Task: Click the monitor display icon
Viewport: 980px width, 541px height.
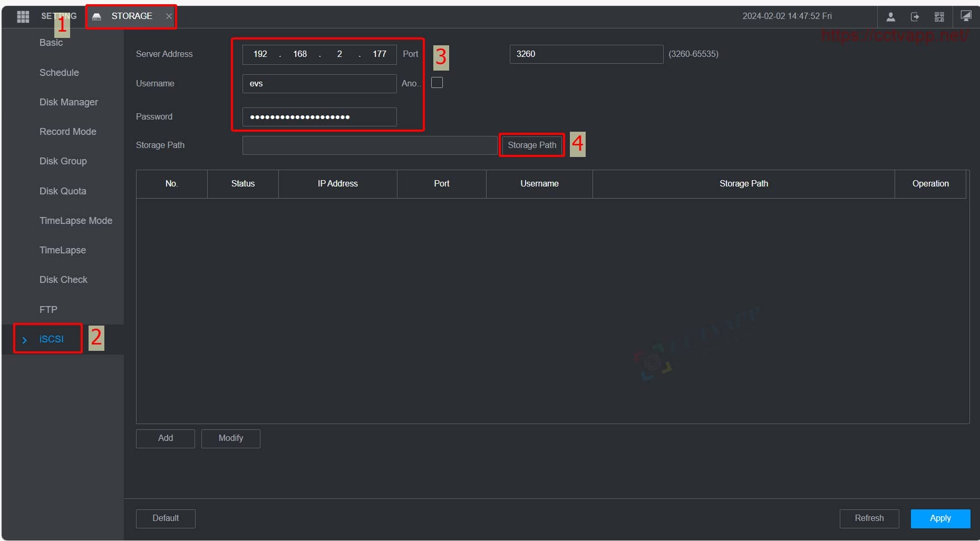Action: point(965,16)
